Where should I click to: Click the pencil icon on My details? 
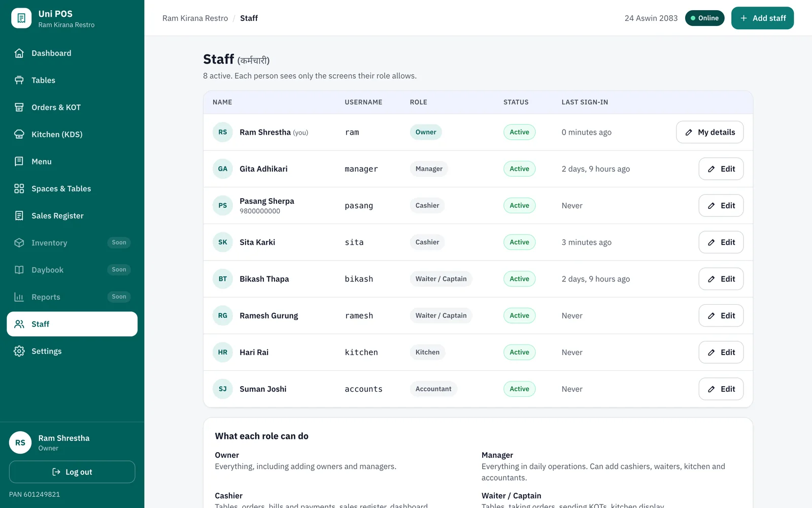pyautogui.click(x=689, y=132)
